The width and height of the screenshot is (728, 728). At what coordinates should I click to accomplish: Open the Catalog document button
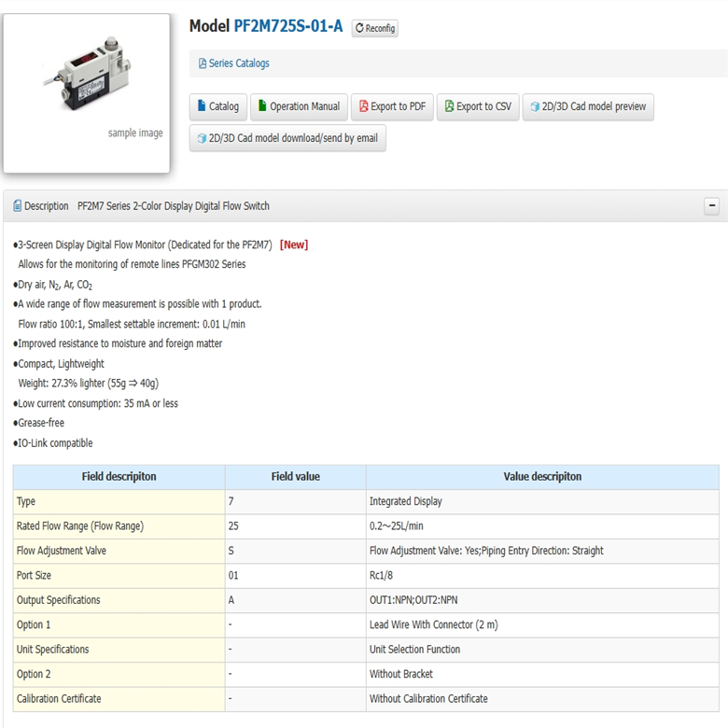tap(218, 106)
